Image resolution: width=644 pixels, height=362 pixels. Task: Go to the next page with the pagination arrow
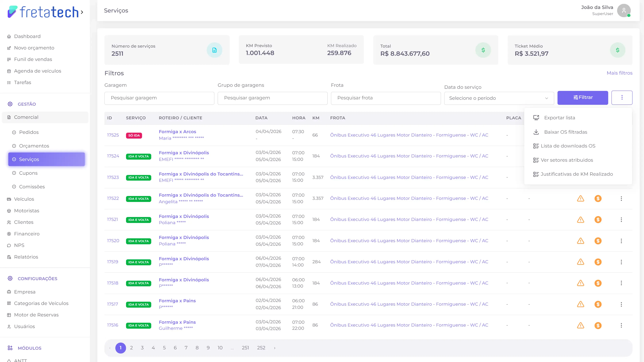(x=275, y=348)
